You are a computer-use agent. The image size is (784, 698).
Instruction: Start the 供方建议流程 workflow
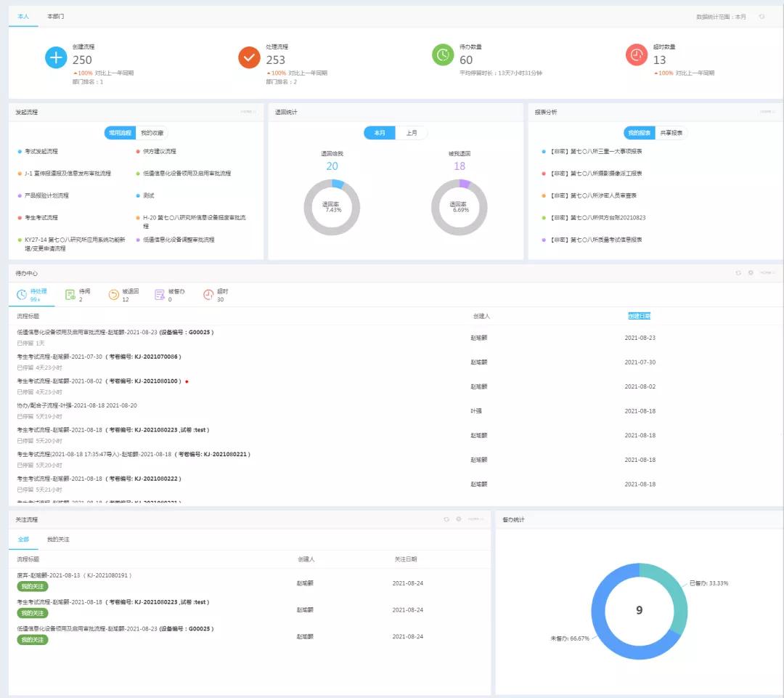pos(160,151)
